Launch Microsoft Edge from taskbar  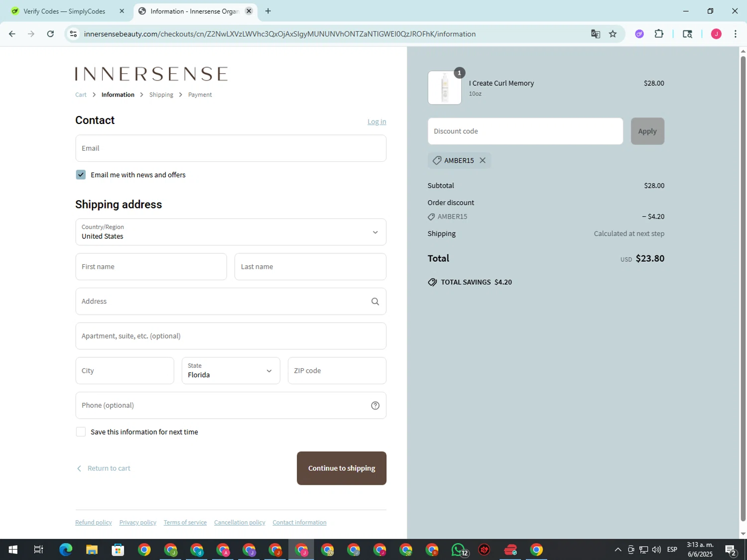tap(65, 550)
